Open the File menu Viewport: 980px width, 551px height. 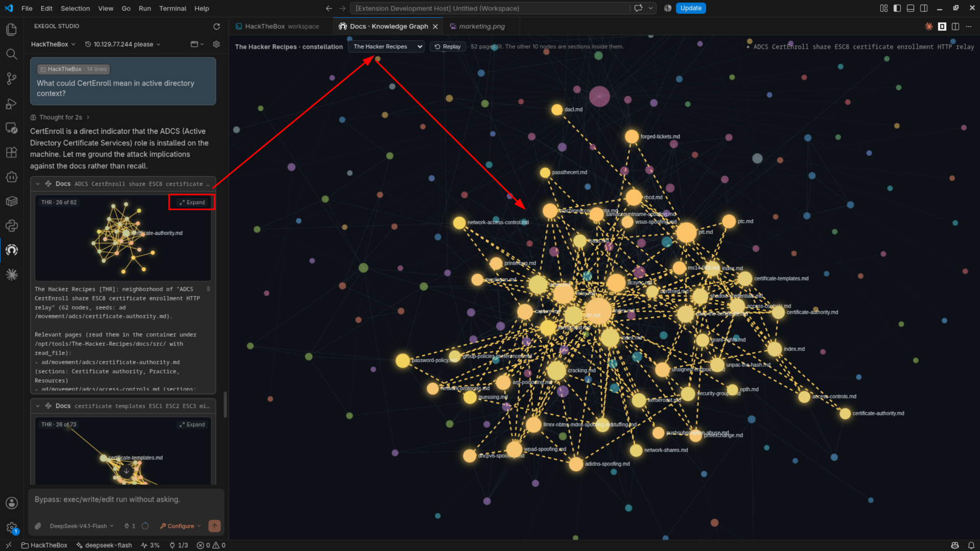click(x=27, y=8)
